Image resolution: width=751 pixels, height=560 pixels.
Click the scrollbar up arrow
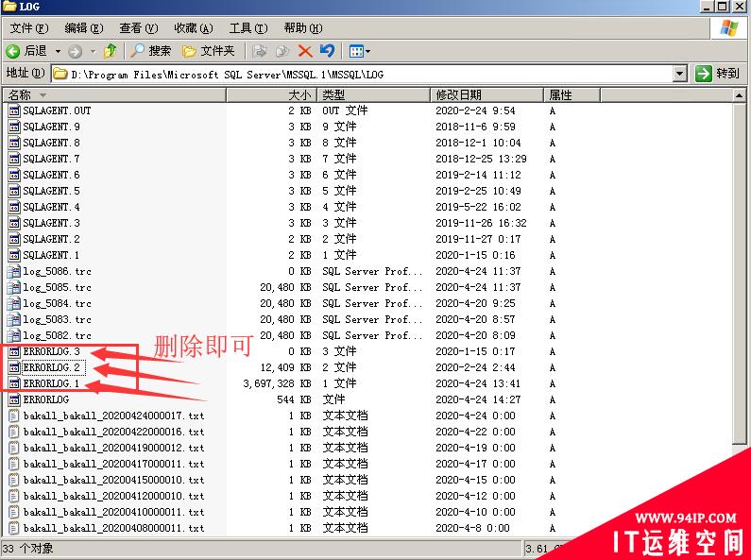[739, 95]
